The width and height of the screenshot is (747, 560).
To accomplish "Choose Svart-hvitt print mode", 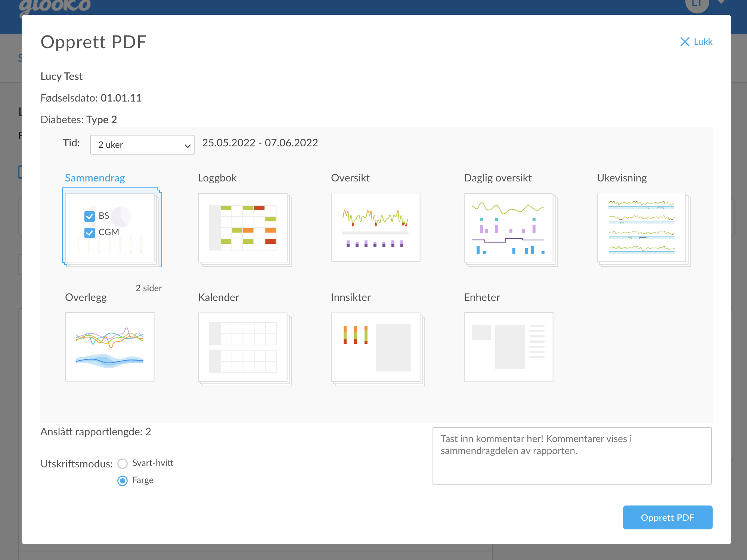I will 123,464.
